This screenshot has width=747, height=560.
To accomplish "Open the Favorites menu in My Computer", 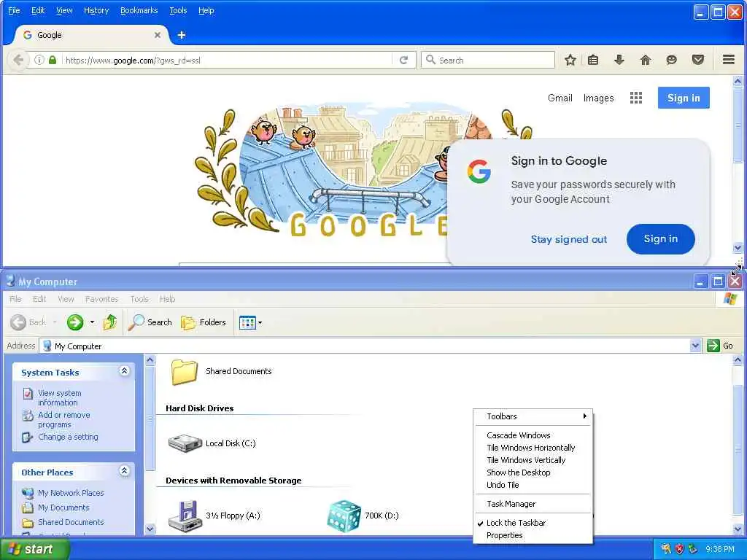I will click(x=101, y=299).
